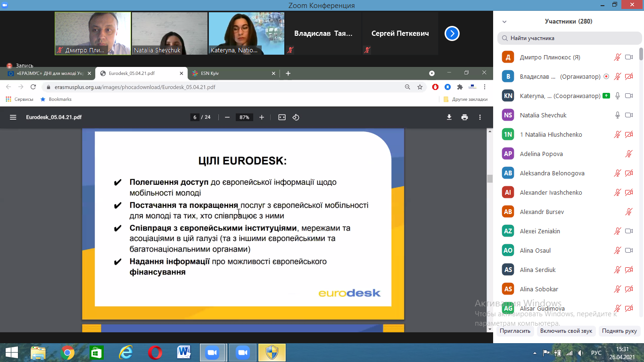Collapse the Участники panel chevron
This screenshot has height=362, width=644.
coord(504,22)
